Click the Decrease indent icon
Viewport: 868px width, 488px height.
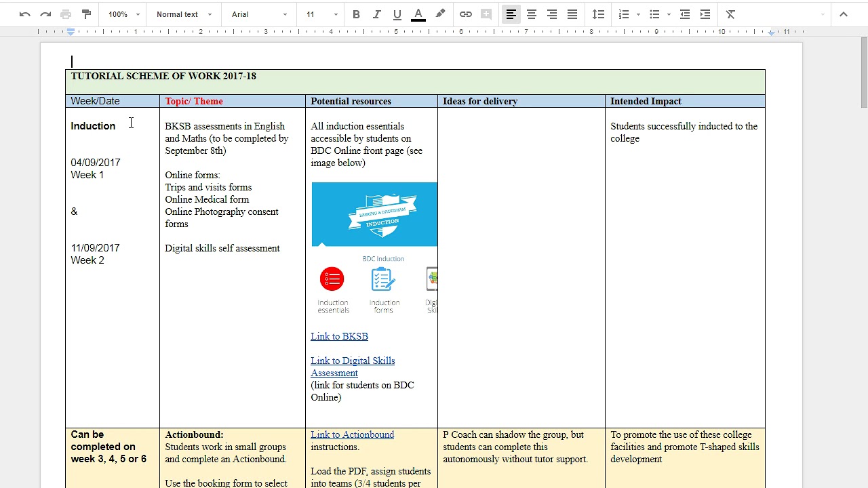point(685,14)
